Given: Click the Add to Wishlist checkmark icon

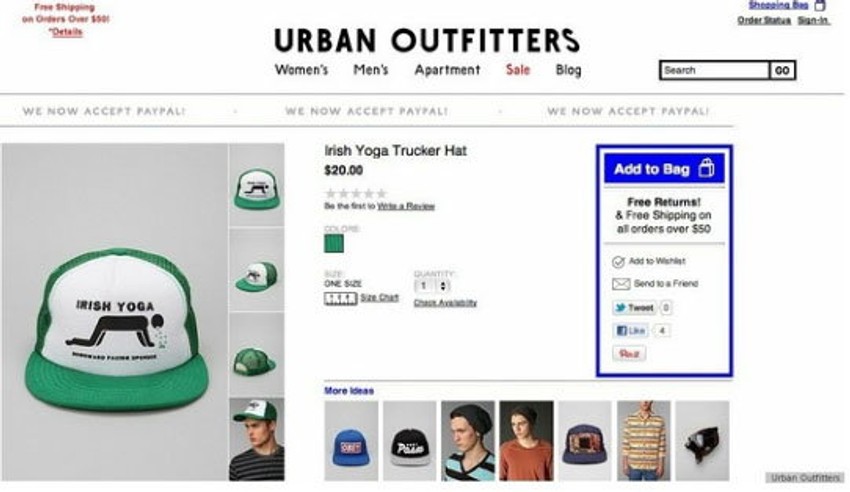Looking at the screenshot, I should [618, 262].
